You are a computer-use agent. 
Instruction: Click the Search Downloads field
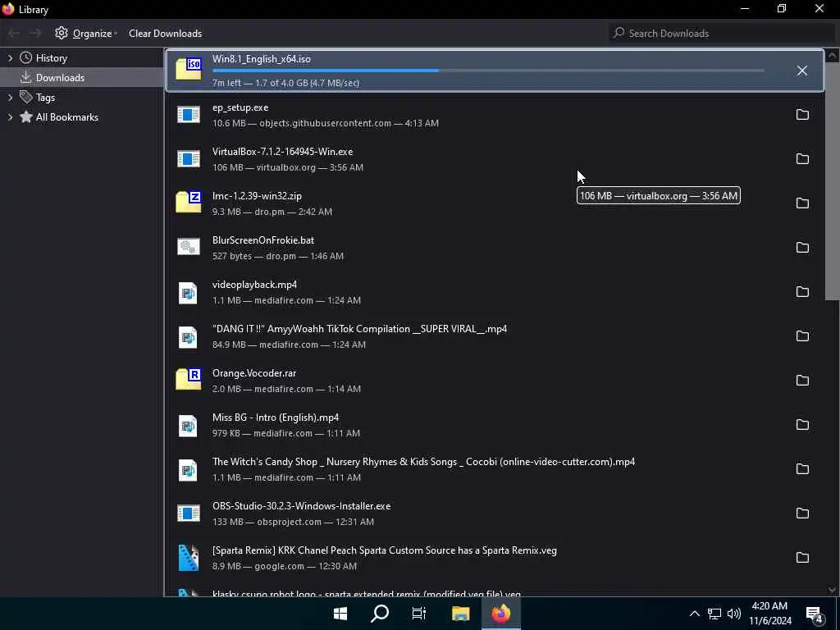coord(721,33)
